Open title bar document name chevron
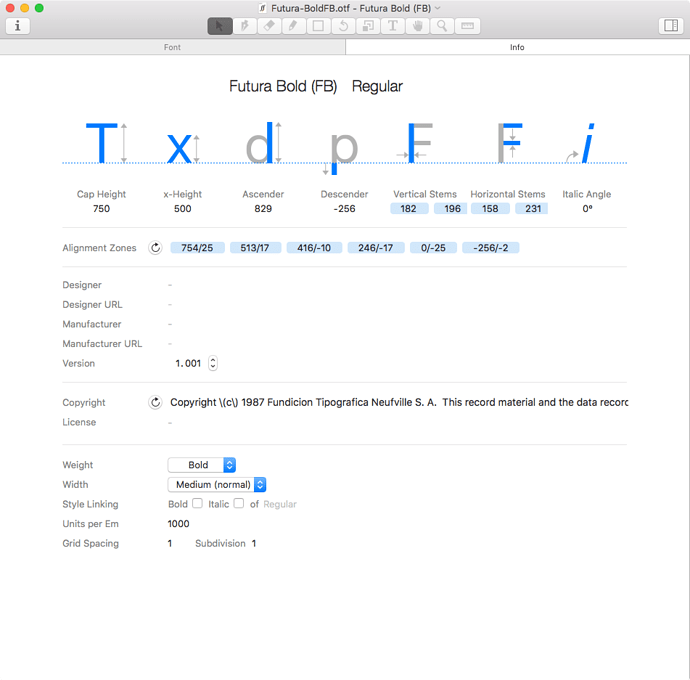The image size is (690, 680). tap(438, 8)
